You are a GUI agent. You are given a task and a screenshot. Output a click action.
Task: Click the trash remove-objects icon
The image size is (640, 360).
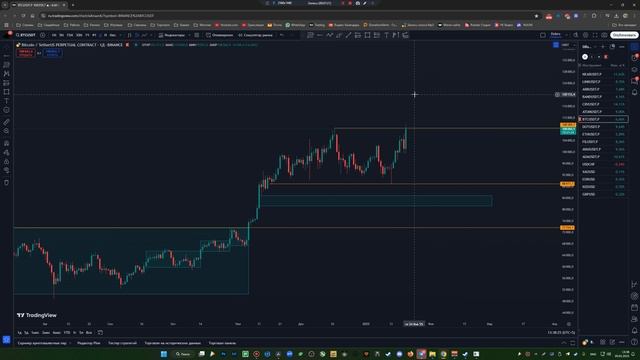point(6,182)
